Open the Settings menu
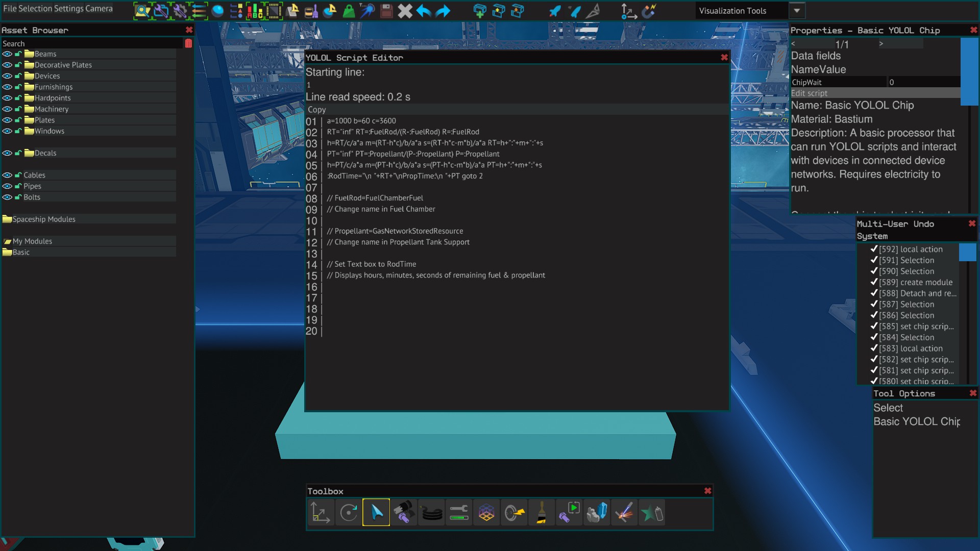Viewport: 980px width, 551px height. tap(69, 9)
